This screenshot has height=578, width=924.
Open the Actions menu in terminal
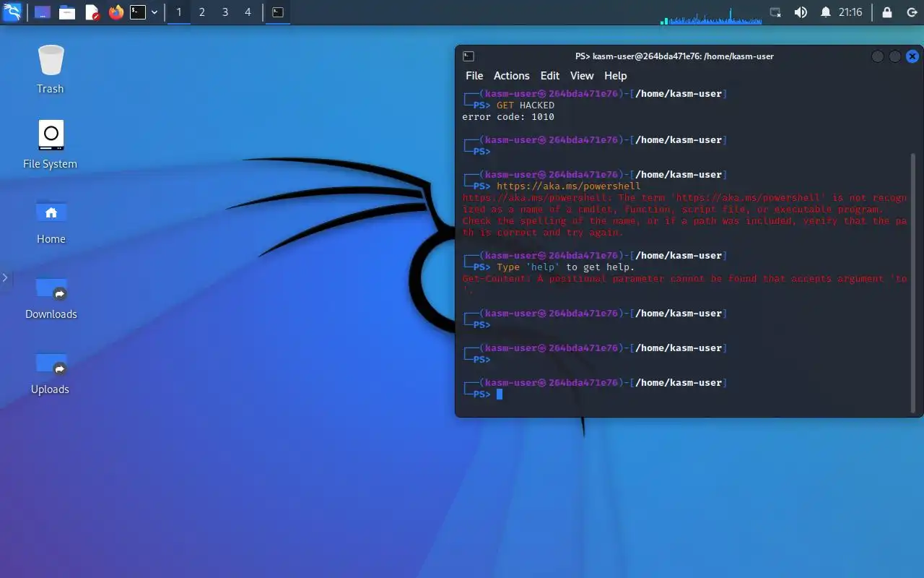[x=511, y=76]
